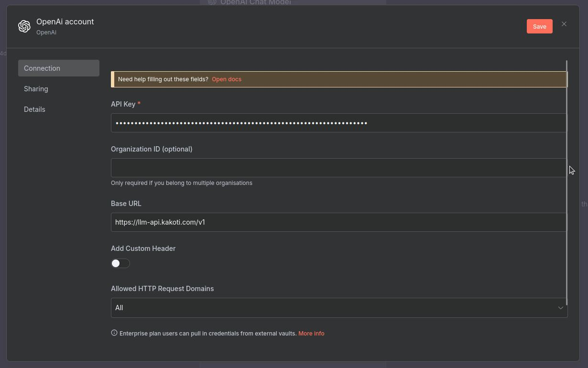Open the Allowed HTTP Request Domains dropdown
Screen dimensions: 588x368
pyautogui.click(x=335, y=308)
